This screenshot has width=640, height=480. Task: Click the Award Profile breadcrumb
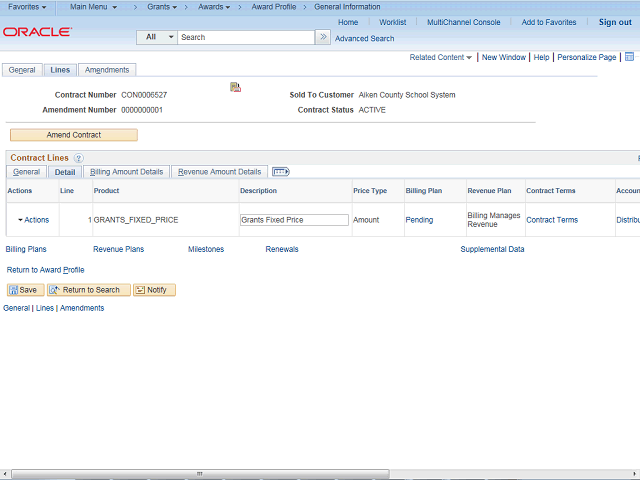click(x=274, y=7)
